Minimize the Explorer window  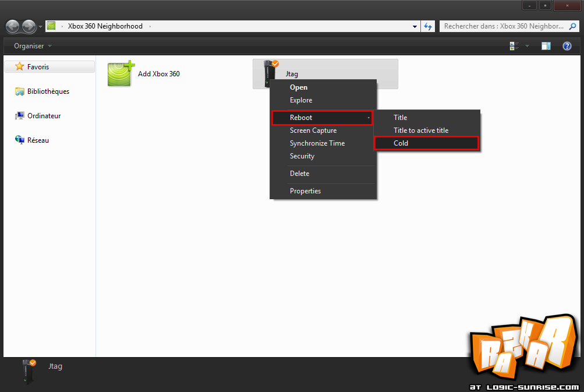click(529, 5)
